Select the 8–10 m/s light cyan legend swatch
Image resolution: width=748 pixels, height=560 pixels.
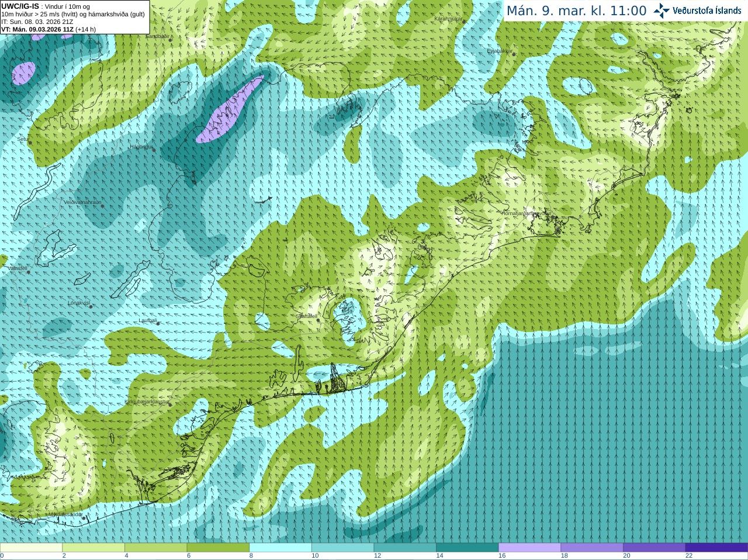click(x=280, y=548)
